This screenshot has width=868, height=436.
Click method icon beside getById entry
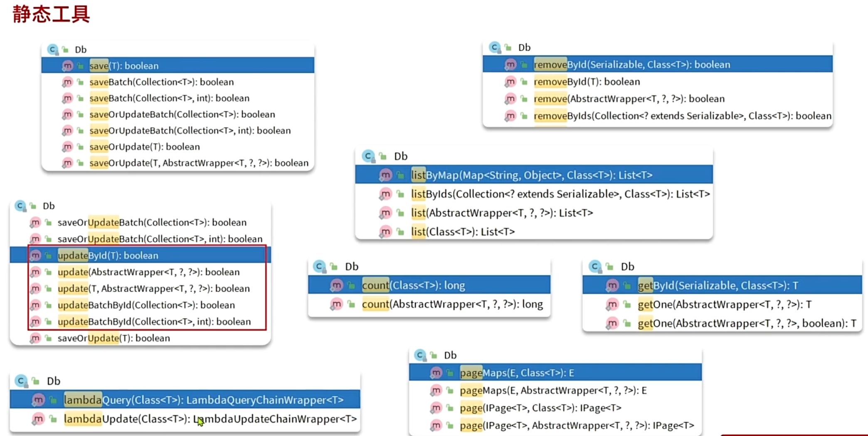click(612, 285)
